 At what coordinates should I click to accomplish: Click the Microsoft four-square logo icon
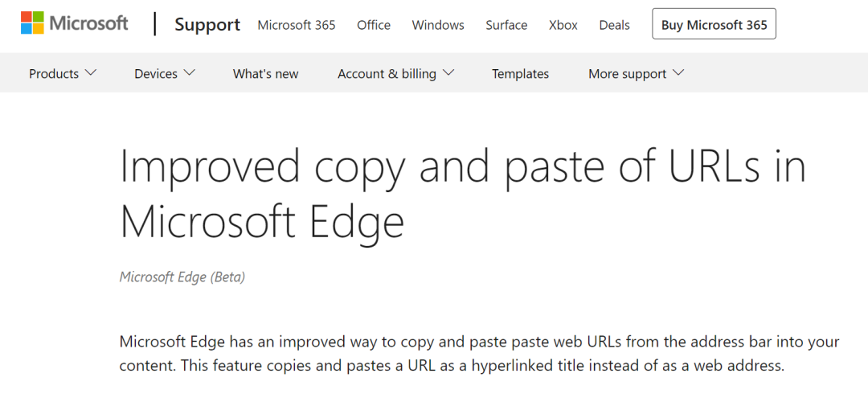click(33, 23)
